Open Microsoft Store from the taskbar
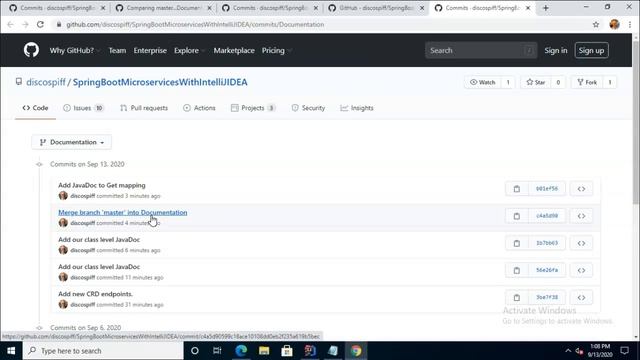640x360 pixels. [287, 351]
